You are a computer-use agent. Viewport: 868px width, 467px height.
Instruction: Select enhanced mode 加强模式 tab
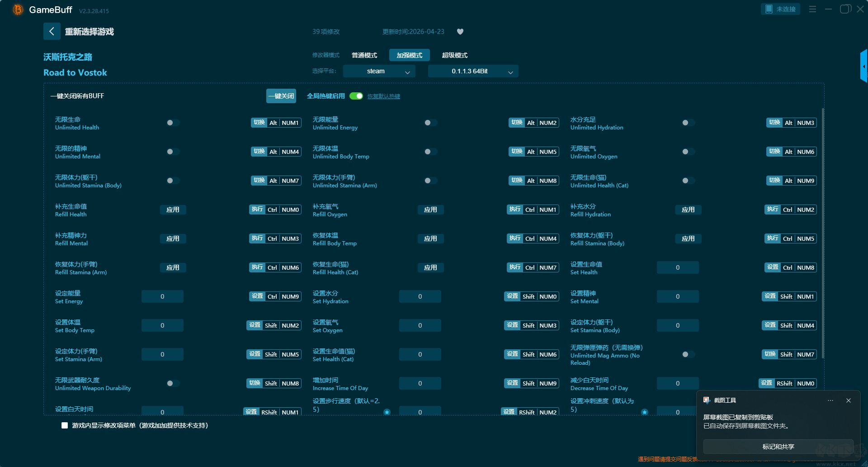[410, 55]
